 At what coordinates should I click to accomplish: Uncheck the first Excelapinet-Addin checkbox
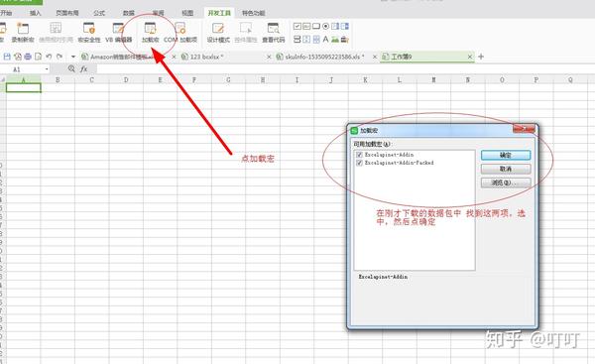[359, 155]
